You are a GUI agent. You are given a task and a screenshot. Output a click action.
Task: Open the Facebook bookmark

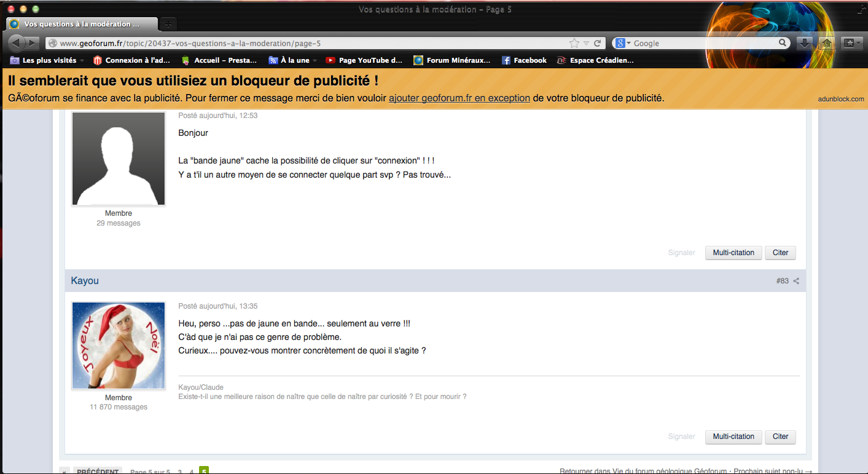[524, 60]
